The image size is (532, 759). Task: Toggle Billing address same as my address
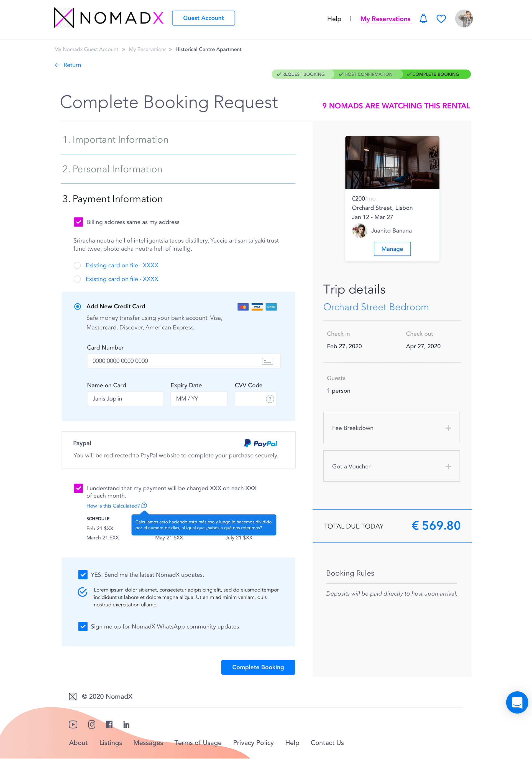[78, 222]
